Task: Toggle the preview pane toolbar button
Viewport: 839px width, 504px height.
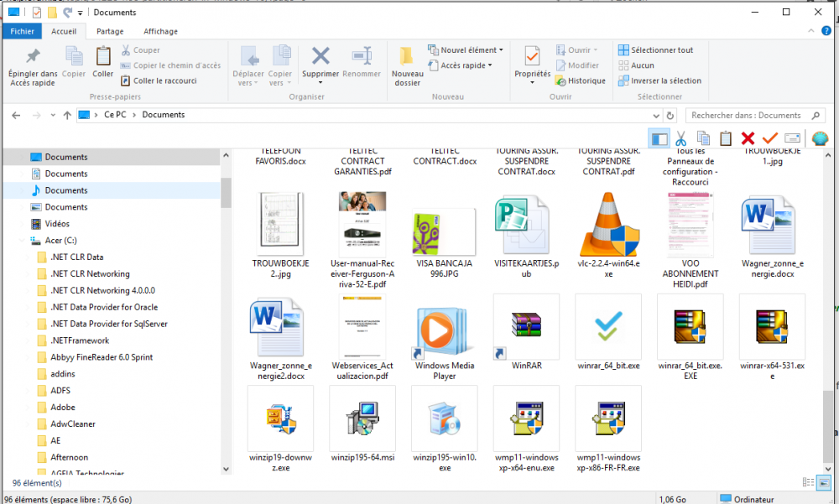Action: (659, 138)
